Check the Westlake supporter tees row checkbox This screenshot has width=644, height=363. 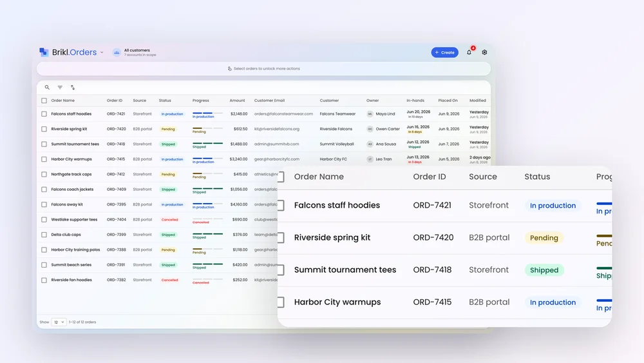click(x=44, y=219)
